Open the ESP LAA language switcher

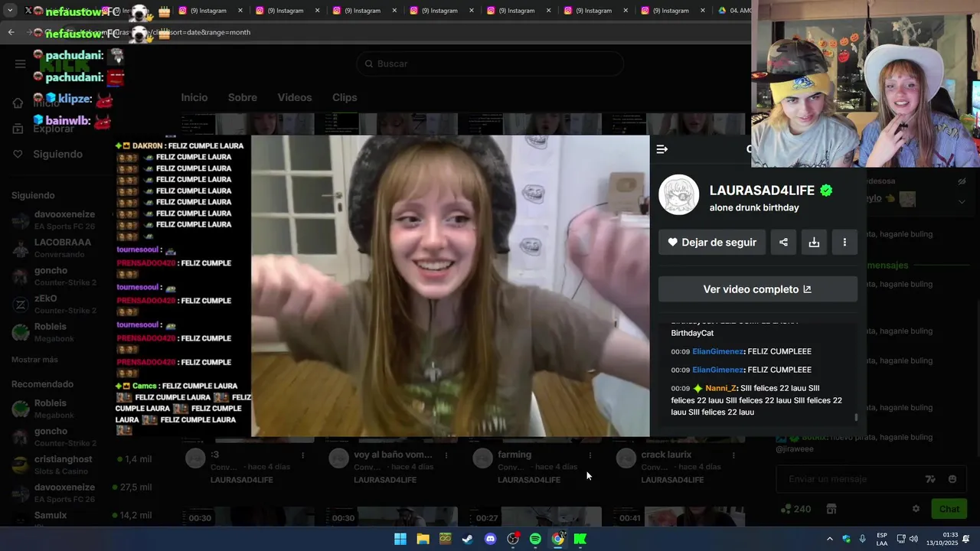tap(882, 539)
